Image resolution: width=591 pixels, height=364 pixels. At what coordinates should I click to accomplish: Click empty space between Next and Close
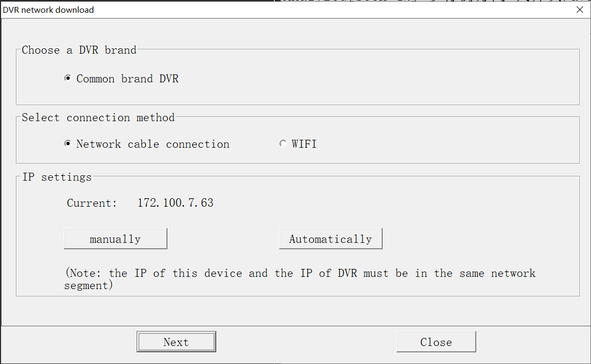(306, 342)
